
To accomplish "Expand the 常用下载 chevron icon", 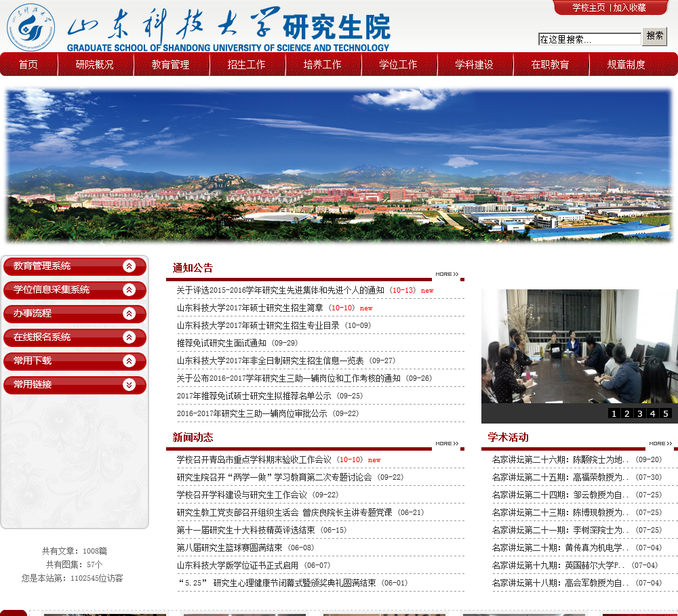I will pyautogui.click(x=129, y=361).
